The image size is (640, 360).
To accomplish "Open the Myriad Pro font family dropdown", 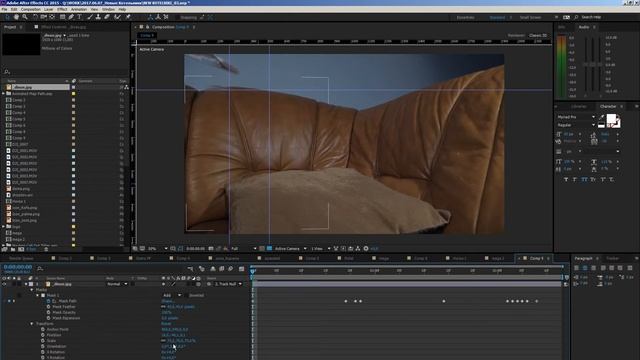I will pyautogui.click(x=576, y=117).
